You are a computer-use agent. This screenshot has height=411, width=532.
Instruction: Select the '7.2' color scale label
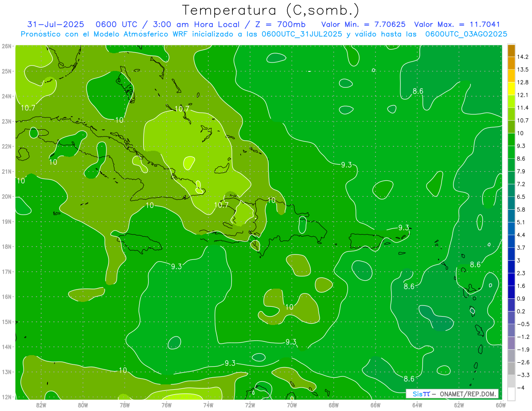pyautogui.click(x=521, y=184)
